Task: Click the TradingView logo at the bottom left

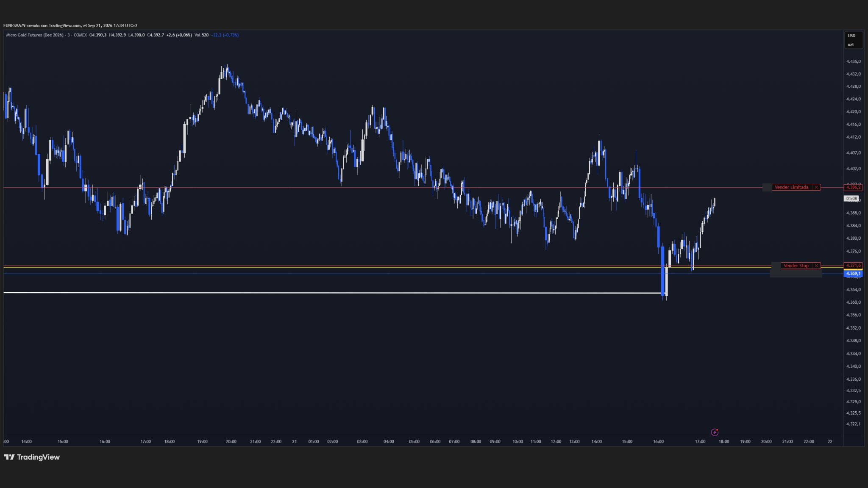Action: (x=32, y=457)
